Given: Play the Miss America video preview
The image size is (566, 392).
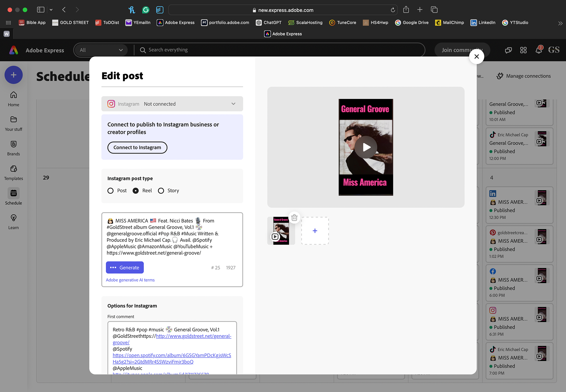Looking at the screenshot, I should [x=366, y=147].
